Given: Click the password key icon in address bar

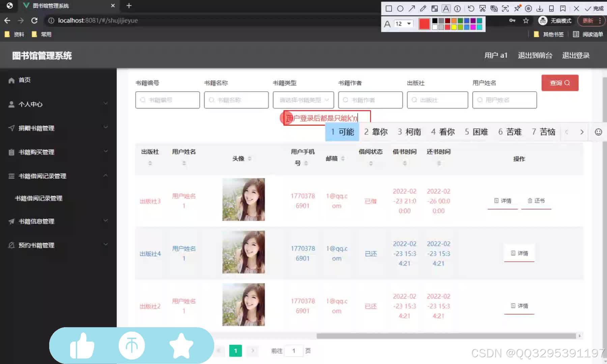Looking at the screenshot, I should (x=512, y=21).
